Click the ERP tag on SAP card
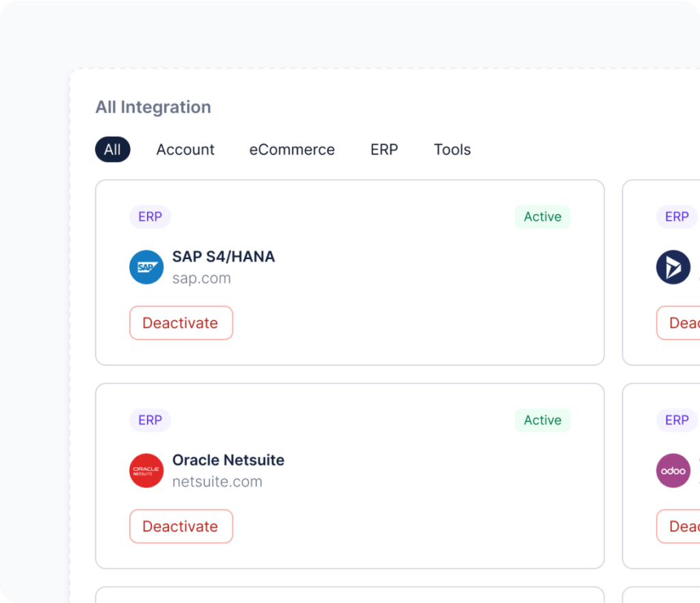The width and height of the screenshot is (700, 603). coord(150,217)
